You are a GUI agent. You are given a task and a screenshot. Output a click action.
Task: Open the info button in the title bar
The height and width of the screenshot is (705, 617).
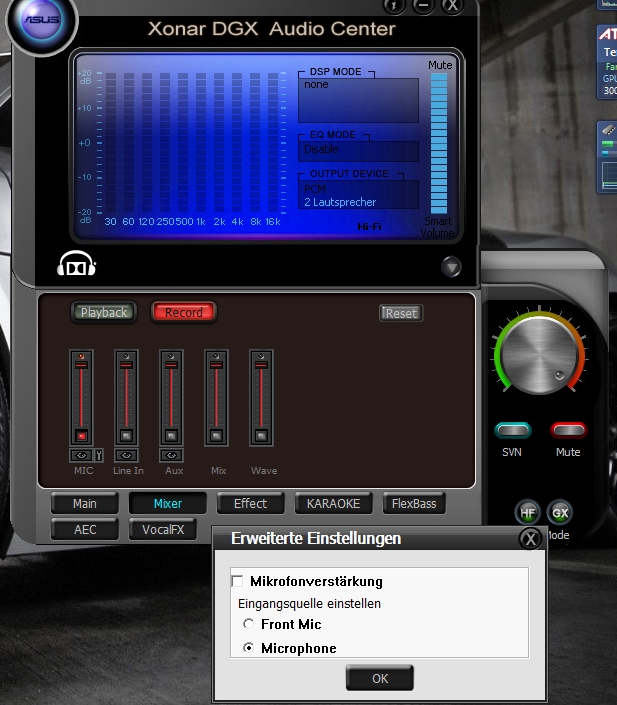394,5
